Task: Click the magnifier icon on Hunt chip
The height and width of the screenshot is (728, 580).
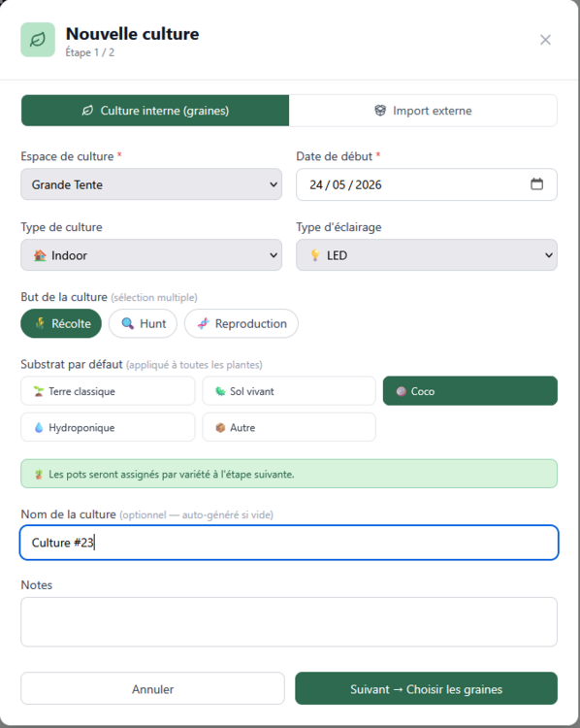Action: (x=128, y=323)
